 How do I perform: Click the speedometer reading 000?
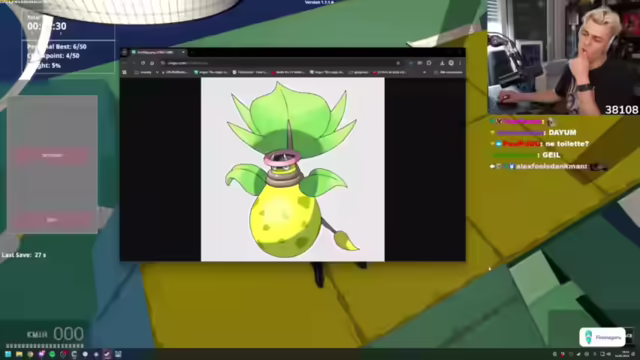point(69,334)
